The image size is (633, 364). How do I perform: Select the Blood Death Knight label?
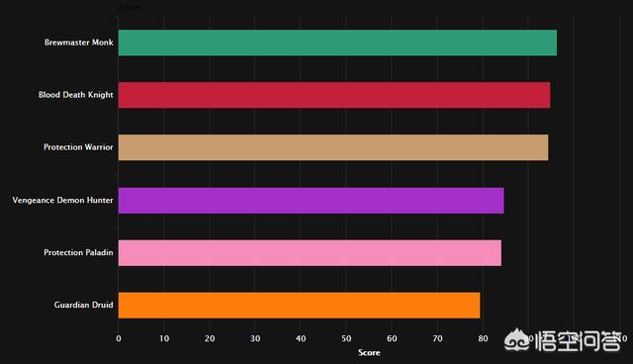pos(76,95)
